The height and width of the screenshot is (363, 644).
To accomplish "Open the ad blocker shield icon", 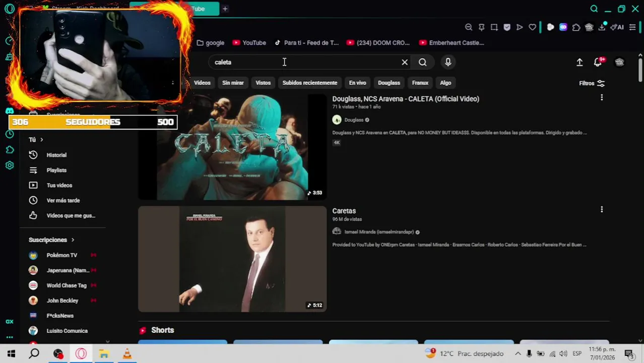I will pyautogui.click(x=507, y=27).
